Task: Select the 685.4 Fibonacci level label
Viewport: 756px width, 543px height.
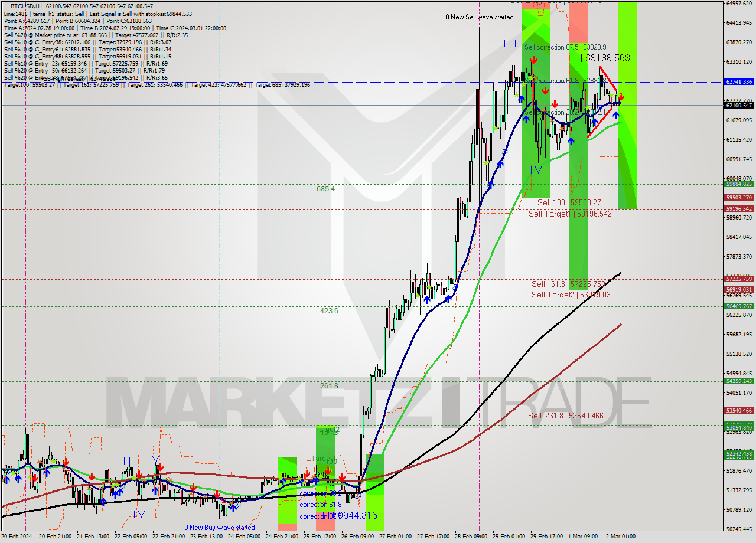Action: [x=325, y=189]
